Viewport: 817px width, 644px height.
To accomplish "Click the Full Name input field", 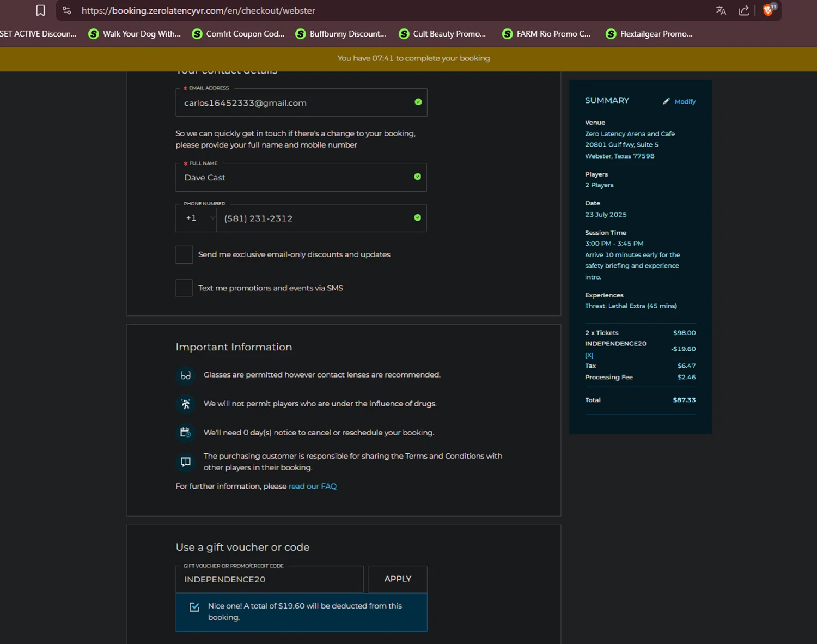I will [301, 177].
